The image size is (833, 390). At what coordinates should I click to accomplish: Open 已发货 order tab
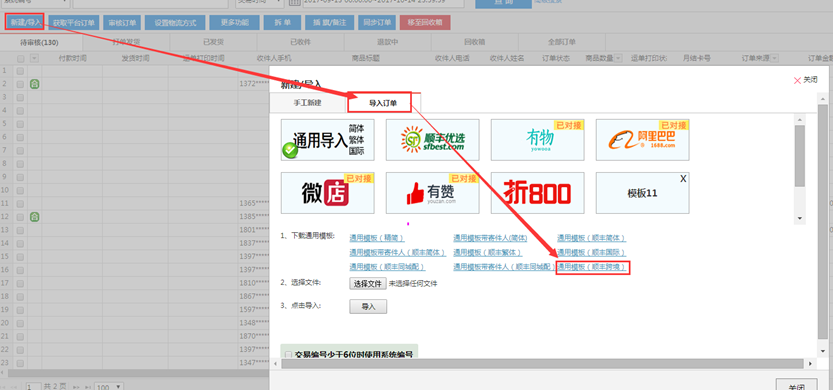coord(214,43)
